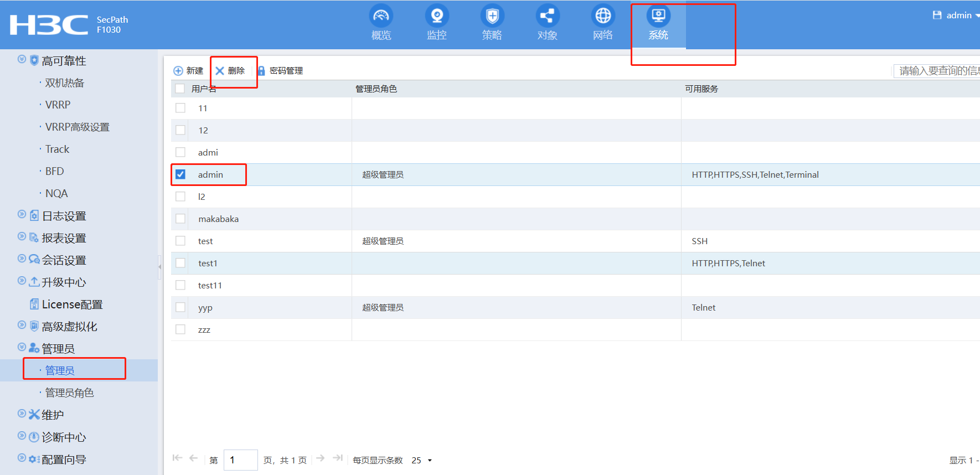Click the 删除 X icon
Viewport: 980px width, 475px height.
click(x=220, y=71)
